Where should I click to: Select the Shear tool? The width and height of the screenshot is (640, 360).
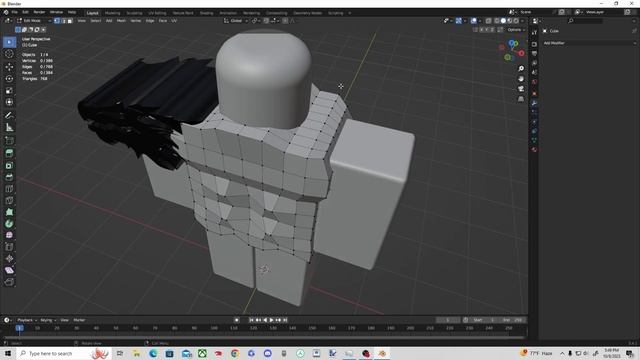tap(9, 270)
